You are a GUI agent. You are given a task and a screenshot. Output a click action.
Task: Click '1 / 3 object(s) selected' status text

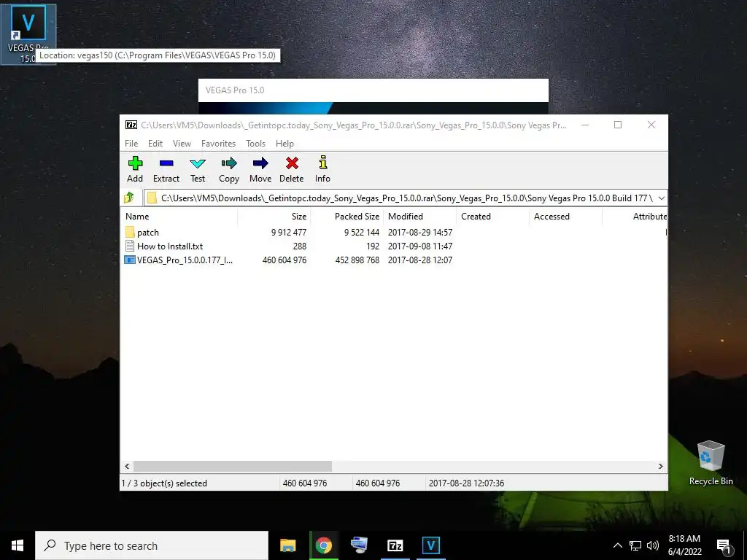164,483
